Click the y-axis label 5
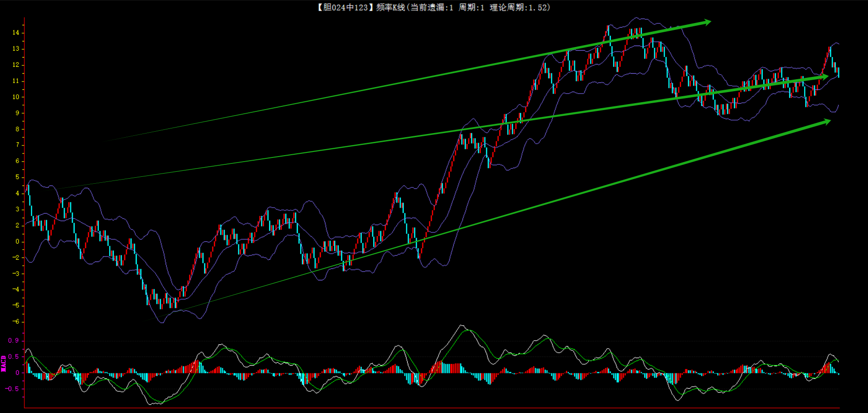The image size is (868, 413). coord(17,177)
